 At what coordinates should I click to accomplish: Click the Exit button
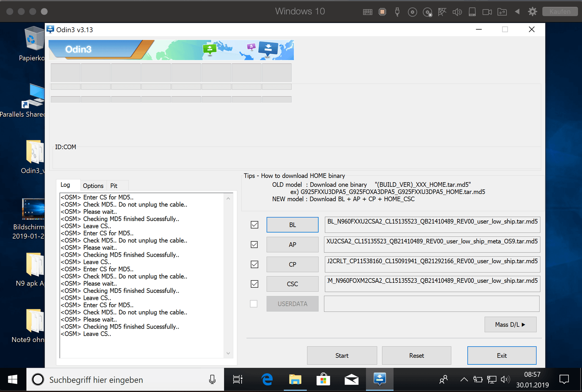coord(502,355)
